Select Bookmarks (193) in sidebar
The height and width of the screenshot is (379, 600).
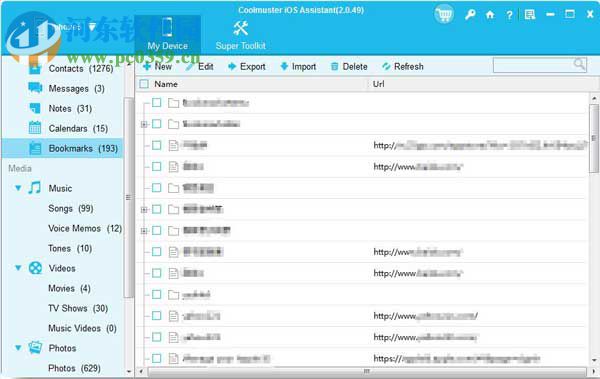point(62,148)
